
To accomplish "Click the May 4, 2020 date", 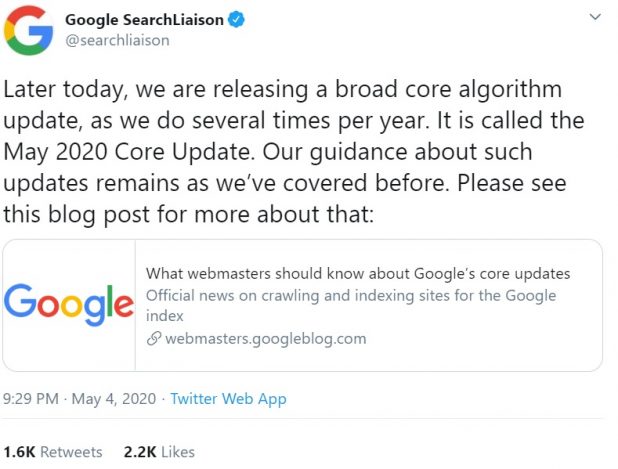I will 114,398.
